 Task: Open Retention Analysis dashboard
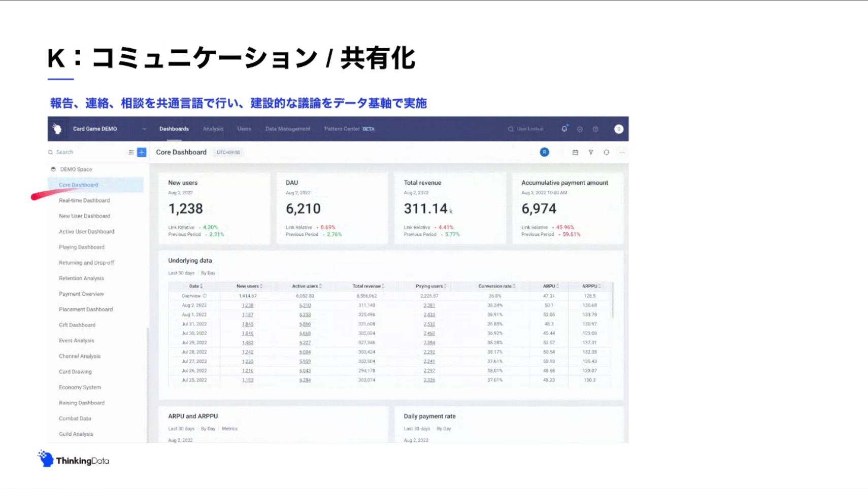coord(81,278)
